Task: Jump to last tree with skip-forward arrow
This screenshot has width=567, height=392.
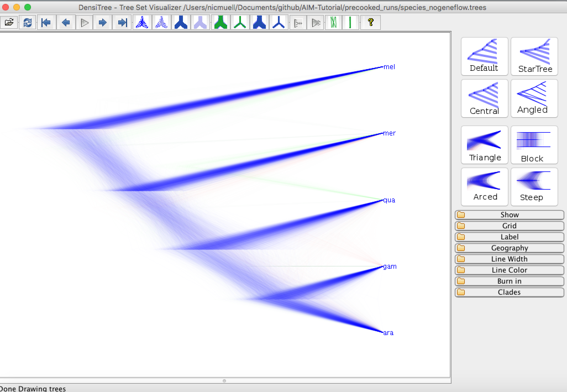Action: pyautogui.click(x=122, y=22)
